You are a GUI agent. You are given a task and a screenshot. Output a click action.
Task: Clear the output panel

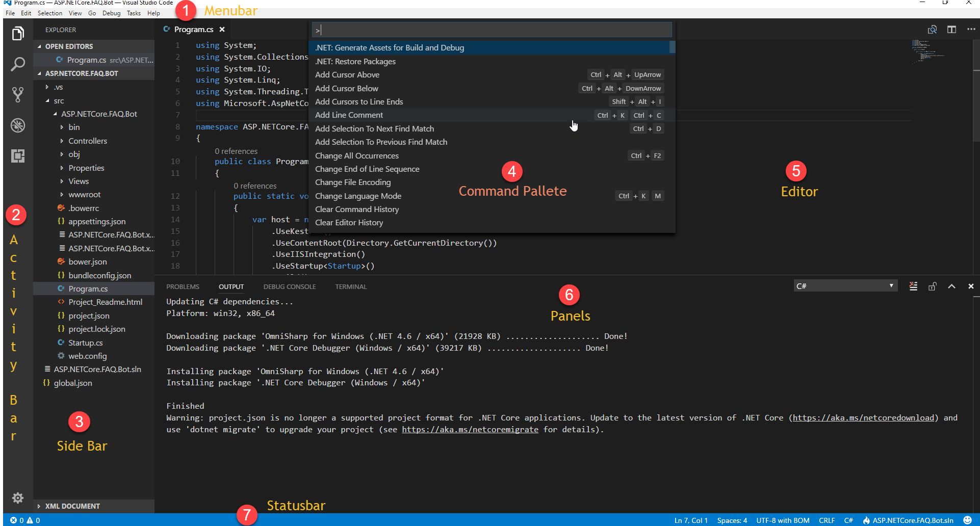coord(913,286)
